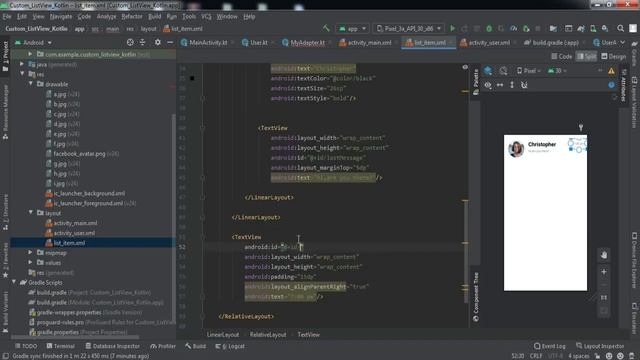Open the Resource Manager tool window
640x360 pixels.
pos(5,112)
